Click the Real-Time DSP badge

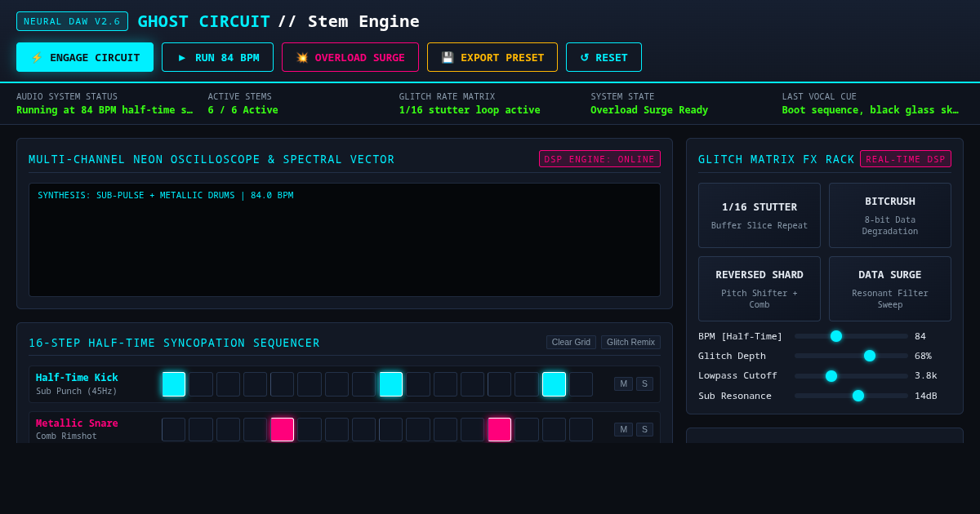tap(906, 159)
